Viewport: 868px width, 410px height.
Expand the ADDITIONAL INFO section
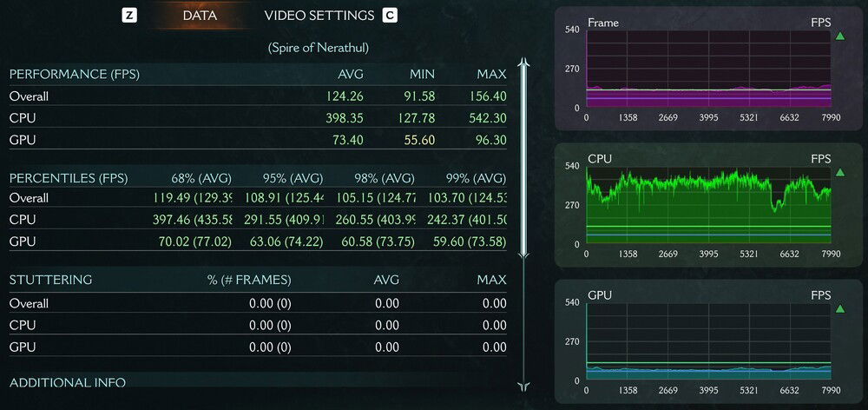click(x=68, y=382)
